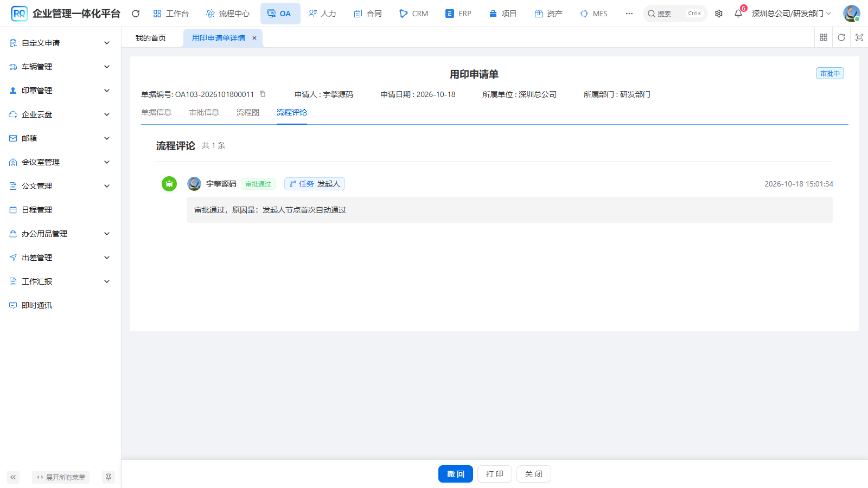This screenshot has width=868, height=488.
Task: Collapse the sidebar with double-arrow icon
Action: tap(13, 477)
